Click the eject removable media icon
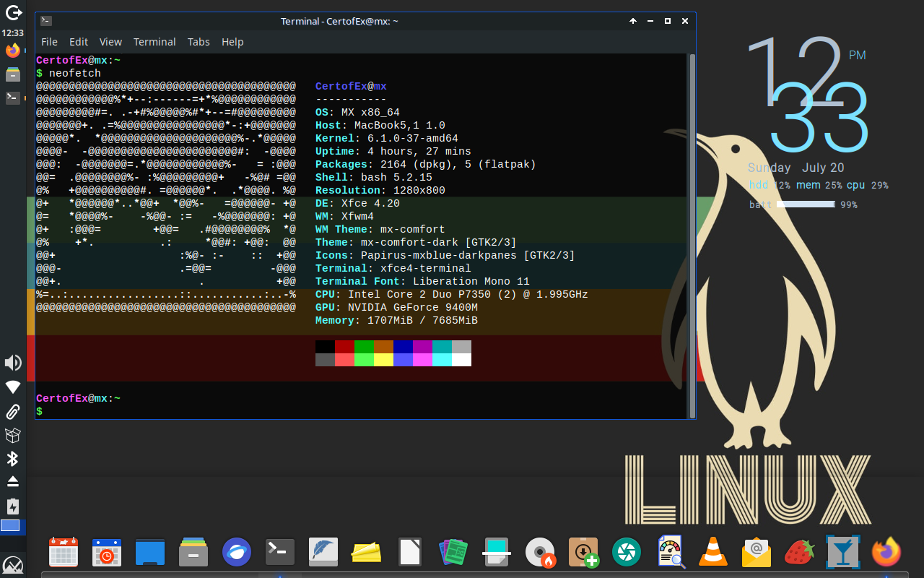 [x=13, y=482]
